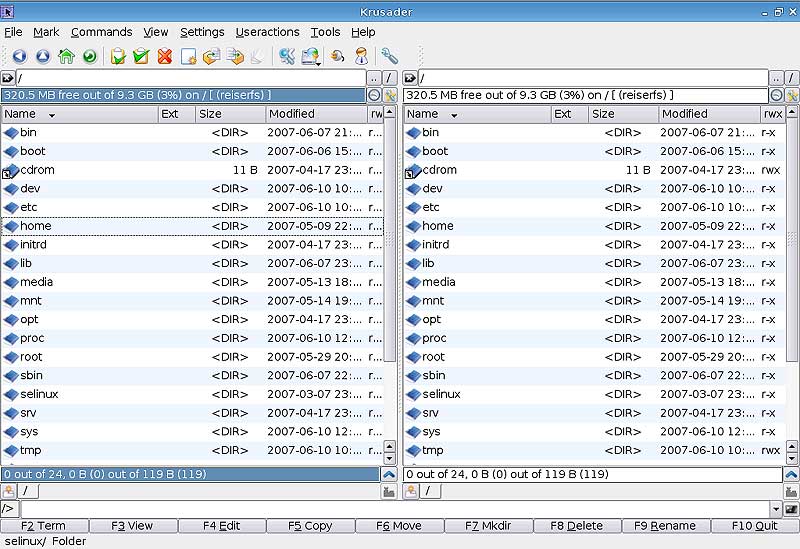Click the right panel '/' root button
The width and height of the screenshot is (800, 549).
pyautogui.click(x=791, y=78)
